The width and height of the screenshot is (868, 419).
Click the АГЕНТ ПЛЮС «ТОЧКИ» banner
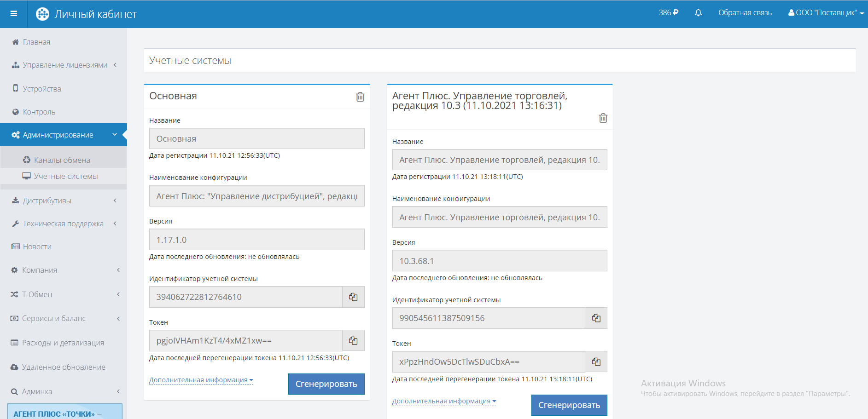pyautogui.click(x=65, y=412)
